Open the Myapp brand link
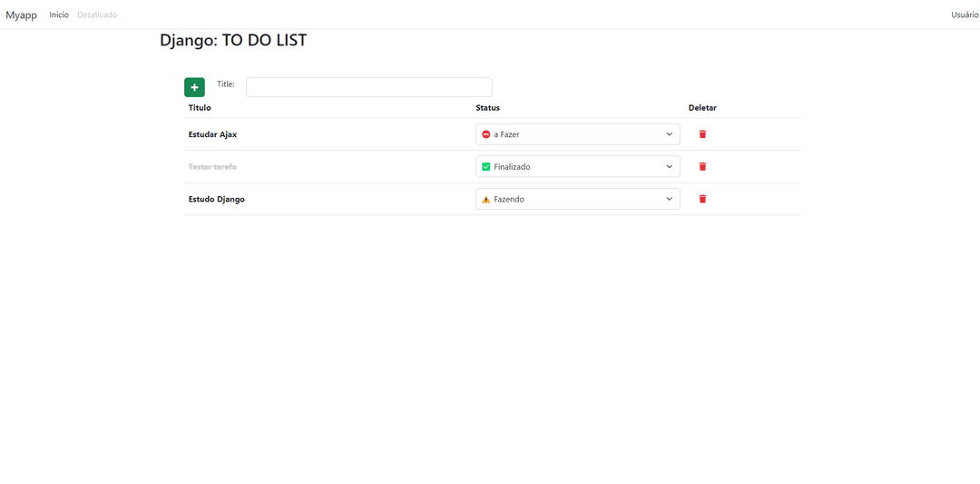The width and height of the screenshot is (980, 484). pyautogui.click(x=21, y=15)
